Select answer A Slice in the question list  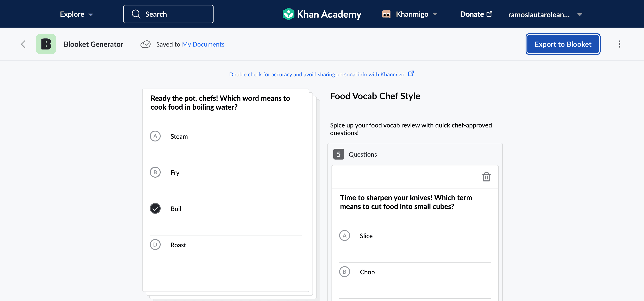tap(415, 236)
